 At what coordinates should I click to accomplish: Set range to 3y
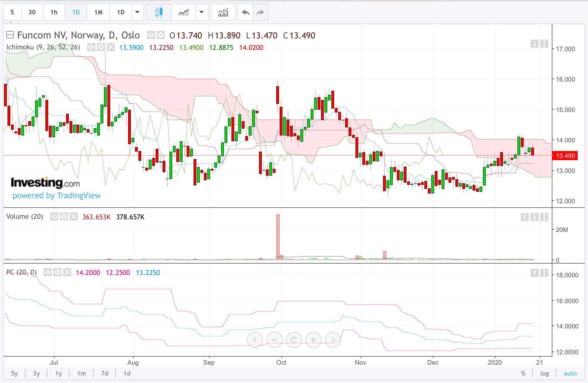(x=36, y=373)
